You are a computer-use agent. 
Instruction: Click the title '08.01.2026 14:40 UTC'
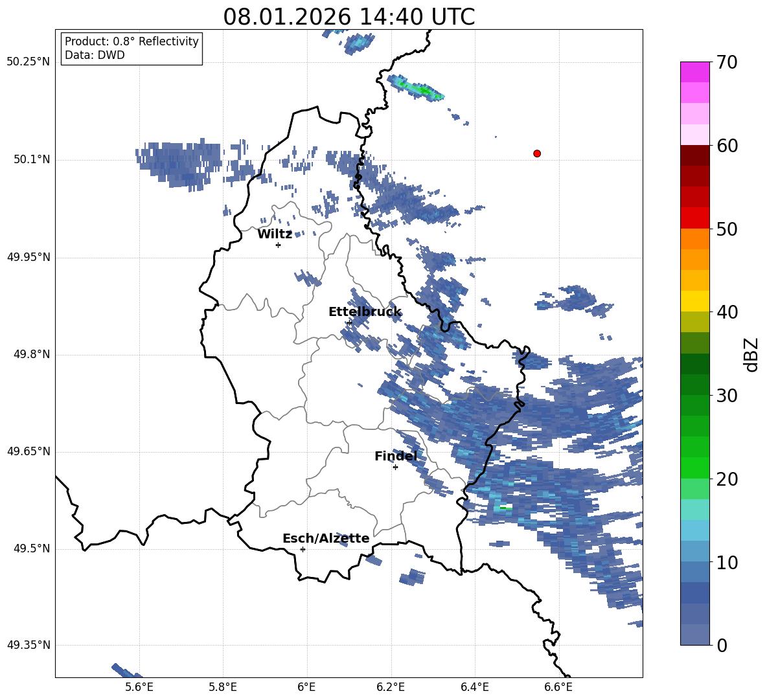coord(349,17)
